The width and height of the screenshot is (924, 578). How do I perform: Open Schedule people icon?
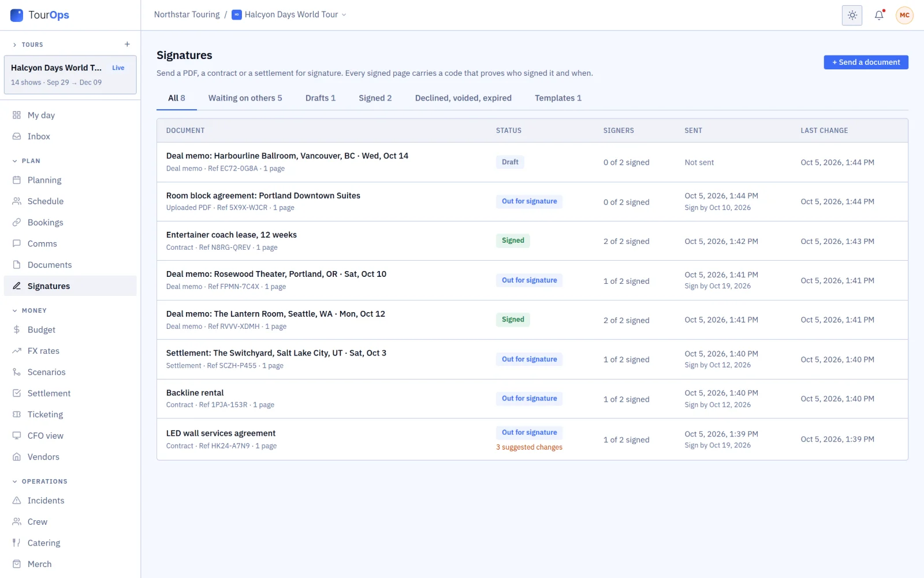(17, 201)
